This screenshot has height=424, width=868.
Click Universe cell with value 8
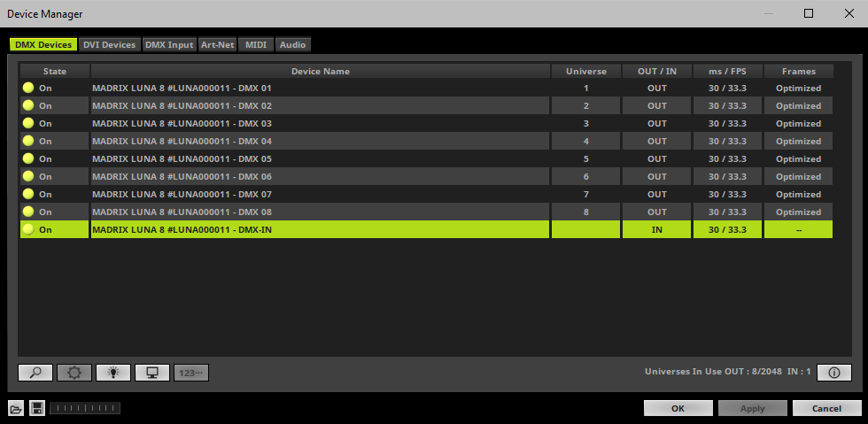click(x=586, y=212)
